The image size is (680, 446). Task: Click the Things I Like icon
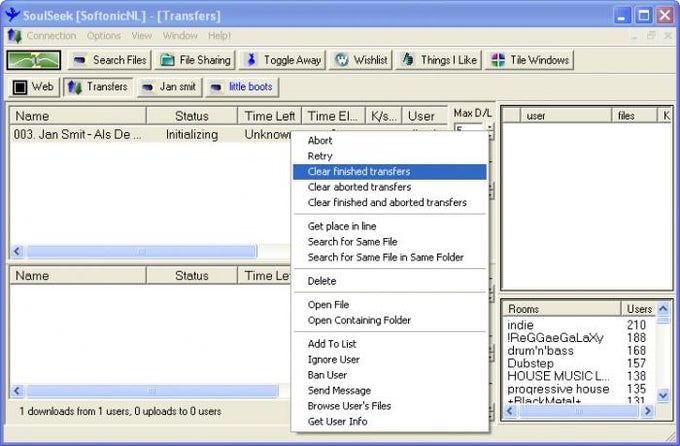(x=408, y=60)
